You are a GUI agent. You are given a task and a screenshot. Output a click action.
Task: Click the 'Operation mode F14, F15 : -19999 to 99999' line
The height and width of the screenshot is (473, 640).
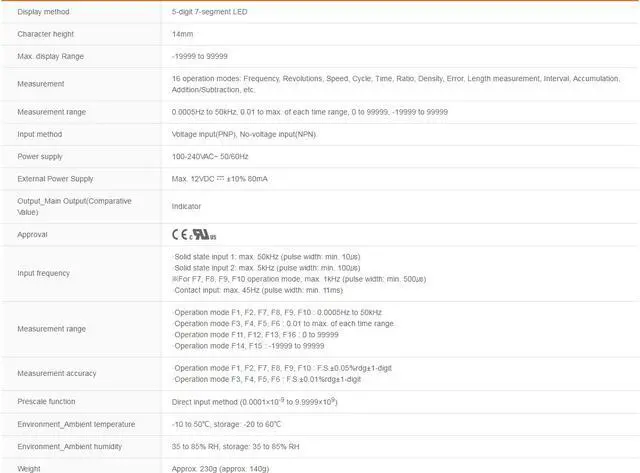(x=249, y=346)
